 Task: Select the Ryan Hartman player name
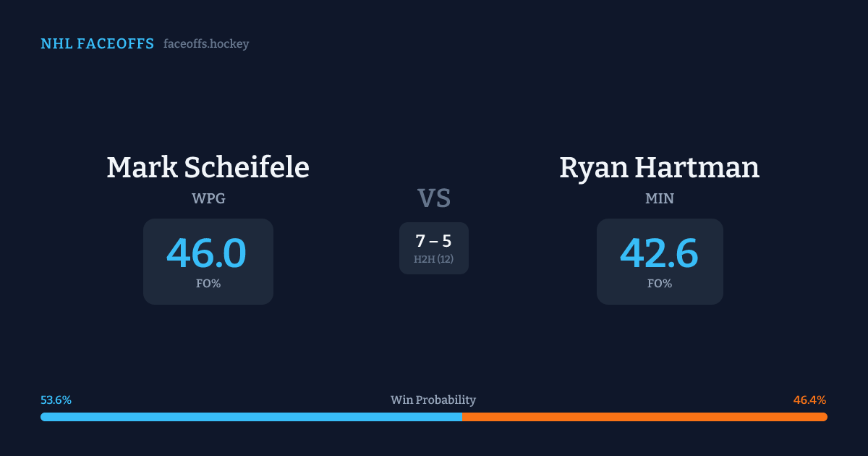(659, 167)
